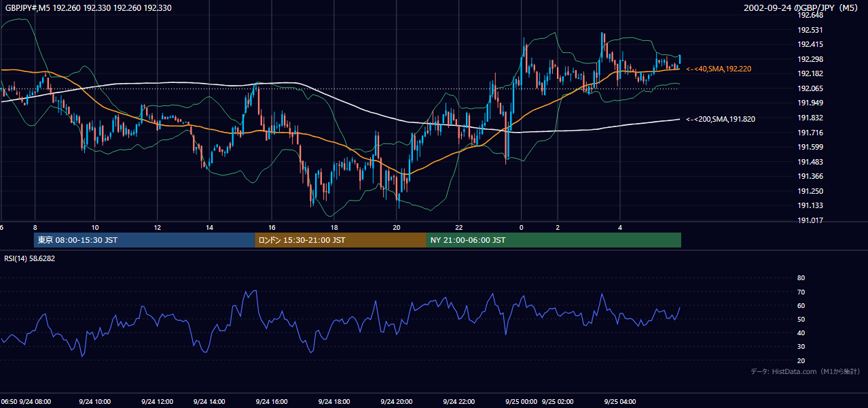Select the 200 SMA label reading 191.820
The height and width of the screenshot is (408, 868).
coord(721,119)
